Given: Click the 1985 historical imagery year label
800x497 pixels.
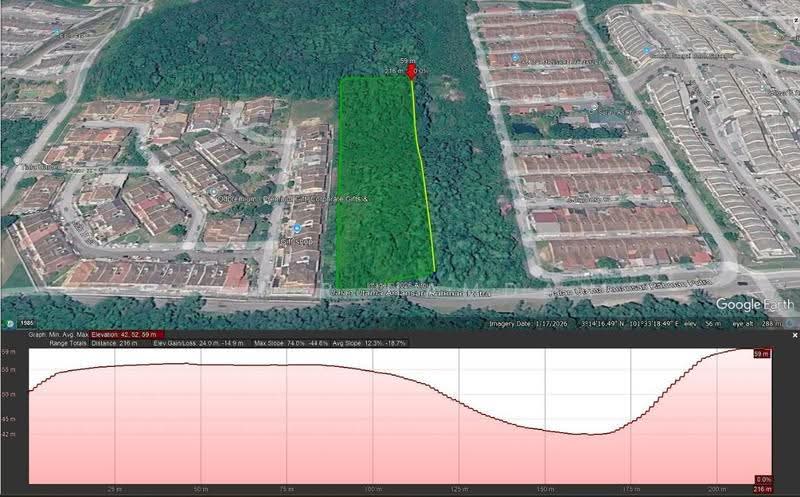Looking at the screenshot, I should (27, 324).
